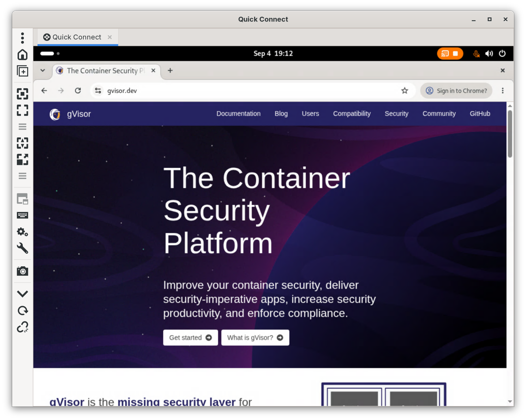Open Compatibility nav item
Image resolution: width=526 pixels, height=420 pixels.
click(x=352, y=114)
